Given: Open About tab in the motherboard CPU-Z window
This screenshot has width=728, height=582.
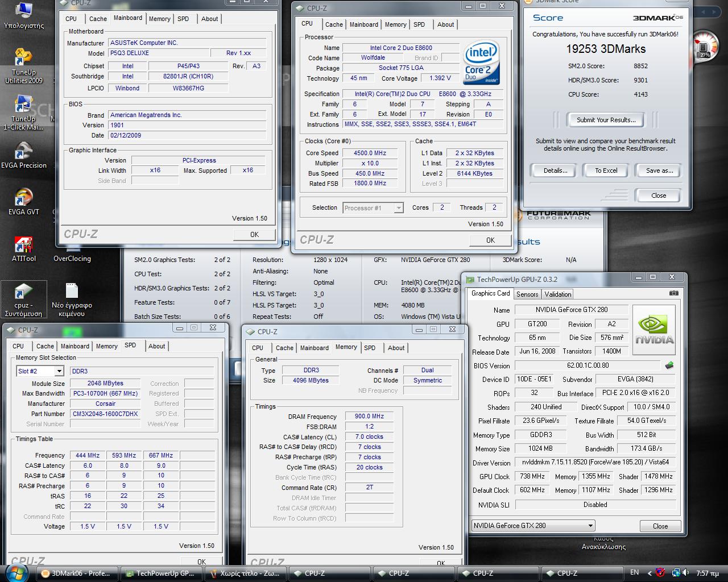Looking at the screenshot, I should pos(209,19).
